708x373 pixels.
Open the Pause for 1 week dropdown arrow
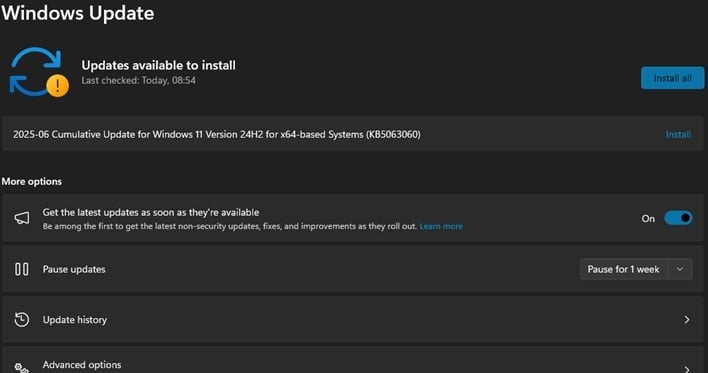pyautogui.click(x=680, y=269)
